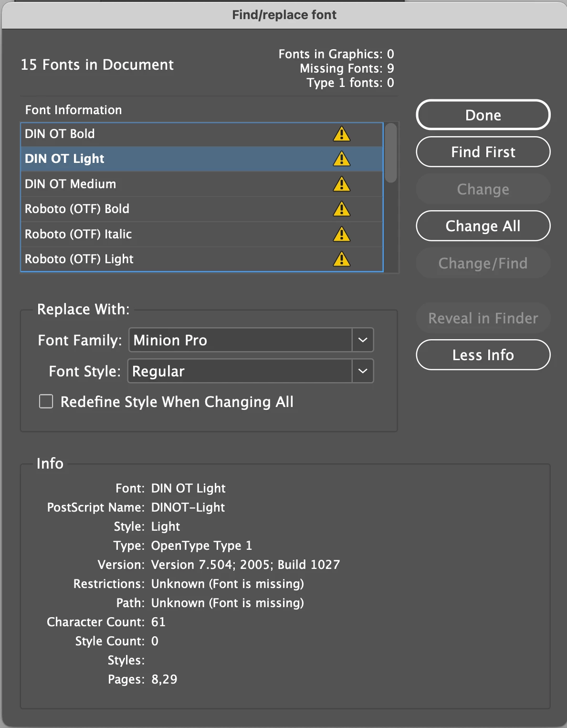Click the dimmed Change button
The height and width of the screenshot is (728, 567).
pyautogui.click(x=483, y=189)
